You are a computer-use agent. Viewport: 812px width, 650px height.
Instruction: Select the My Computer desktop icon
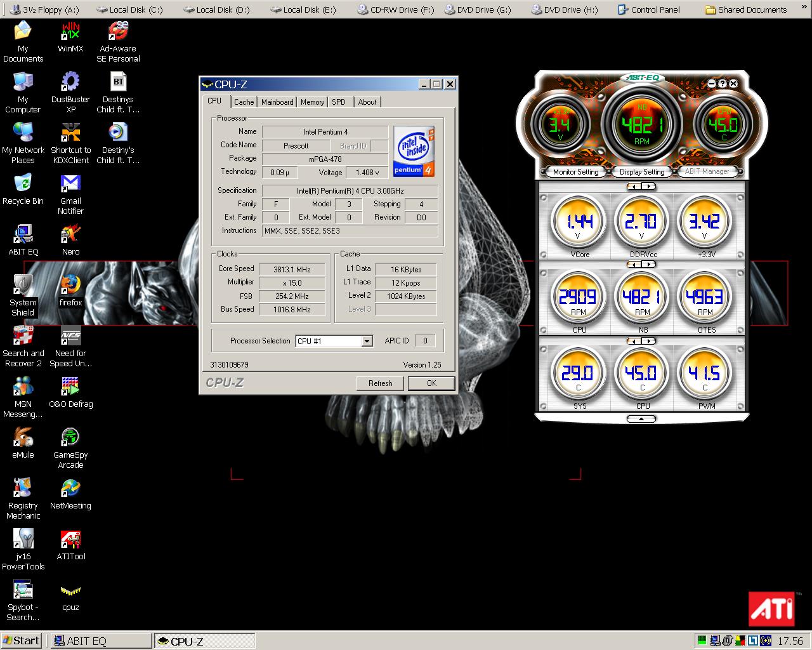[x=23, y=93]
